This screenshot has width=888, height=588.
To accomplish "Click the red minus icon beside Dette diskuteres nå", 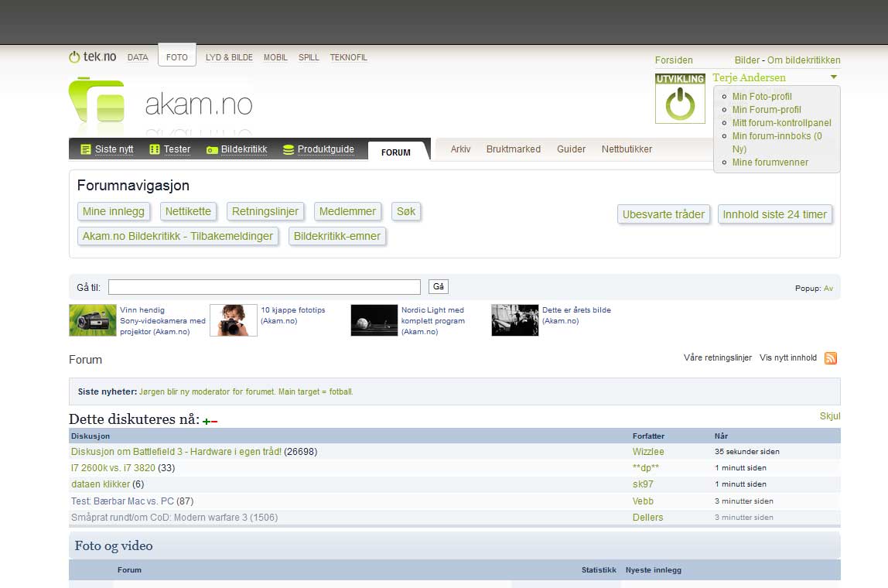I will [214, 422].
